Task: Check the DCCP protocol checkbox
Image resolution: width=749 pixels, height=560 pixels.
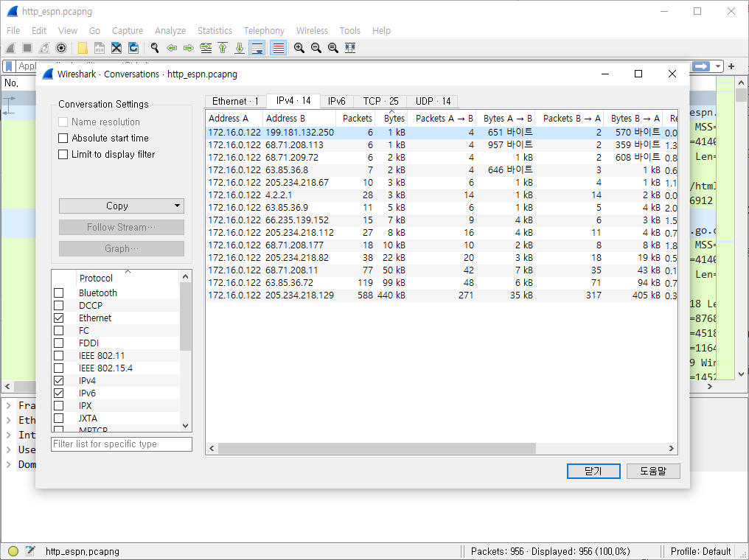Action: pyautogui.click(x=59, y=306)
